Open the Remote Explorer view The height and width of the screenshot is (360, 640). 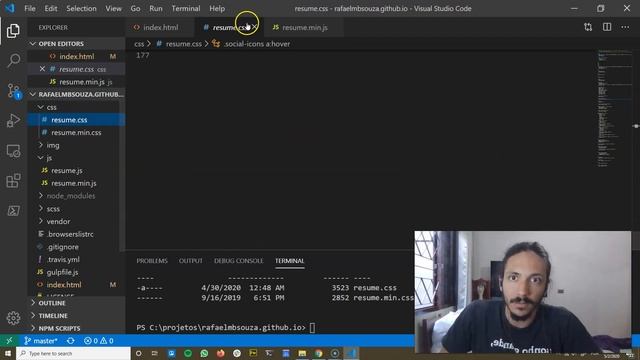(13, 151)
